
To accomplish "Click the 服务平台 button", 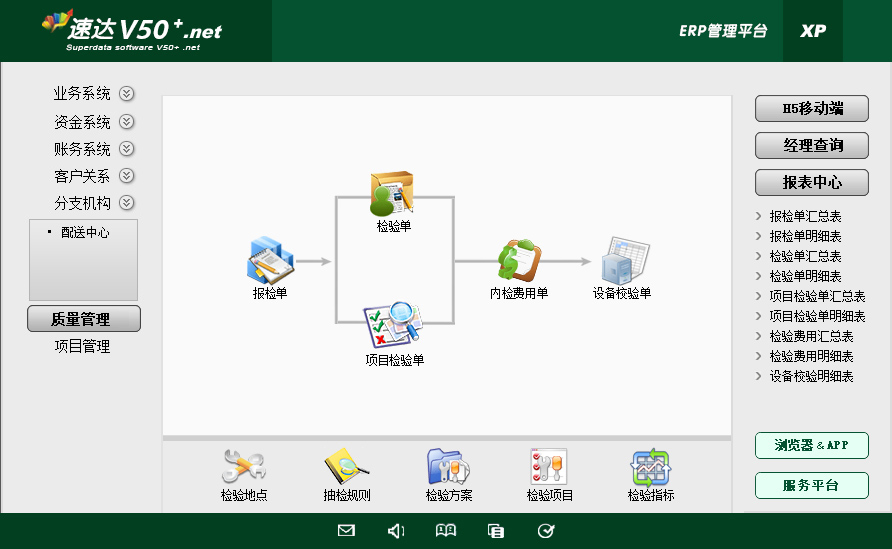I will click(812, 485).
